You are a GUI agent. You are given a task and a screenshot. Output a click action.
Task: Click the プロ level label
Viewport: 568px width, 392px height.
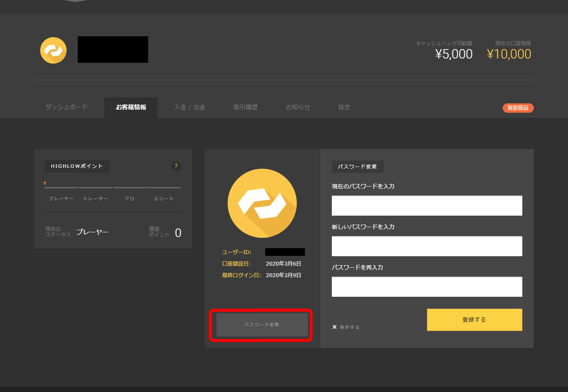pos(129,199)
